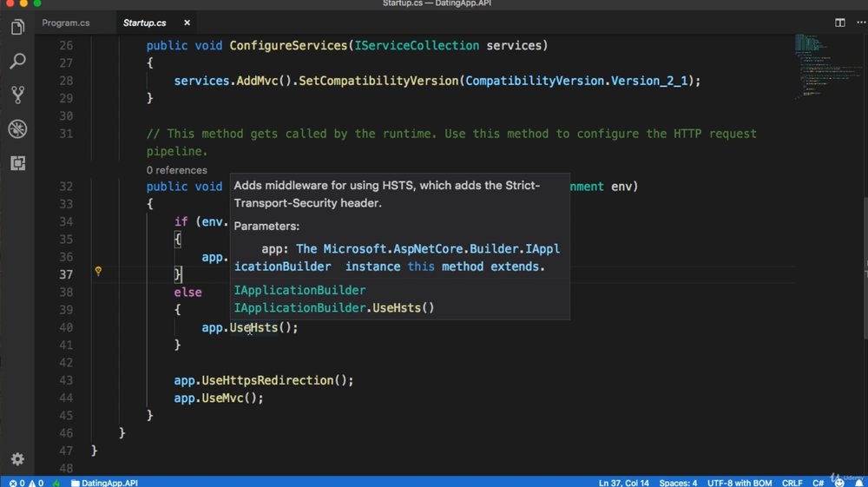
Task: Click SetCompatibilityVersion call on line 28
Action: click(x=378, y=81)
